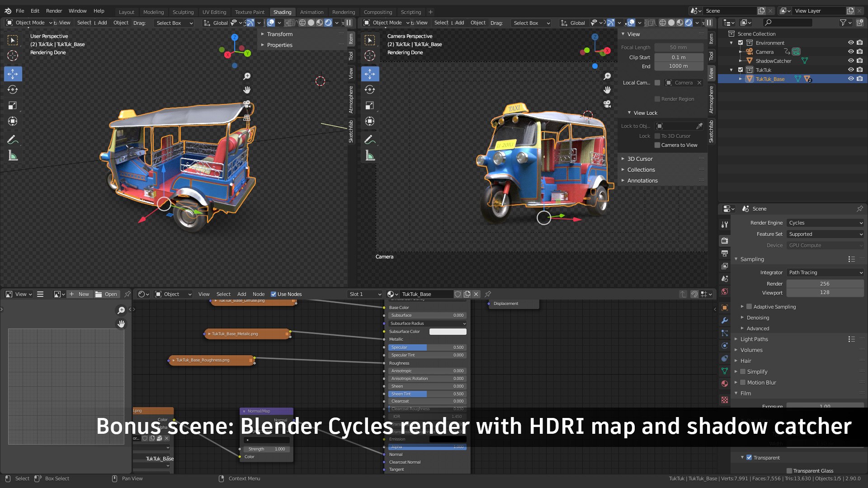The image size is (868, 488).
Task: Expand the Light Paths panel
Action: point(754,339)
